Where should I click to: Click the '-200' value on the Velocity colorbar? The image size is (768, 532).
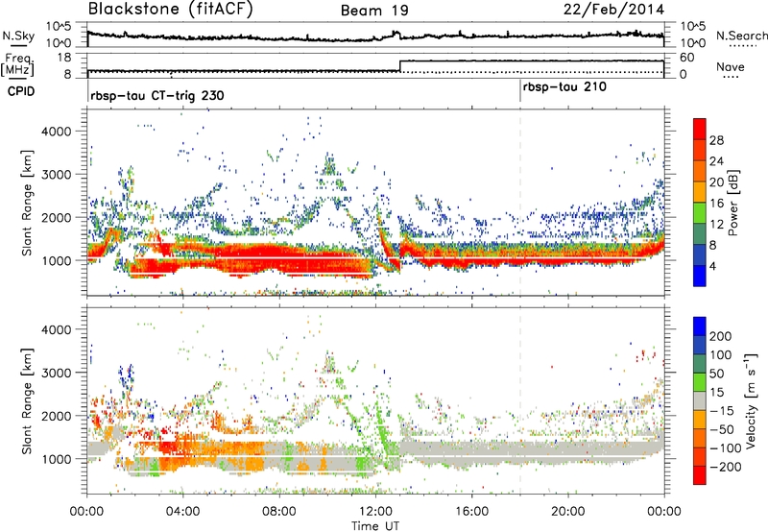728,467
